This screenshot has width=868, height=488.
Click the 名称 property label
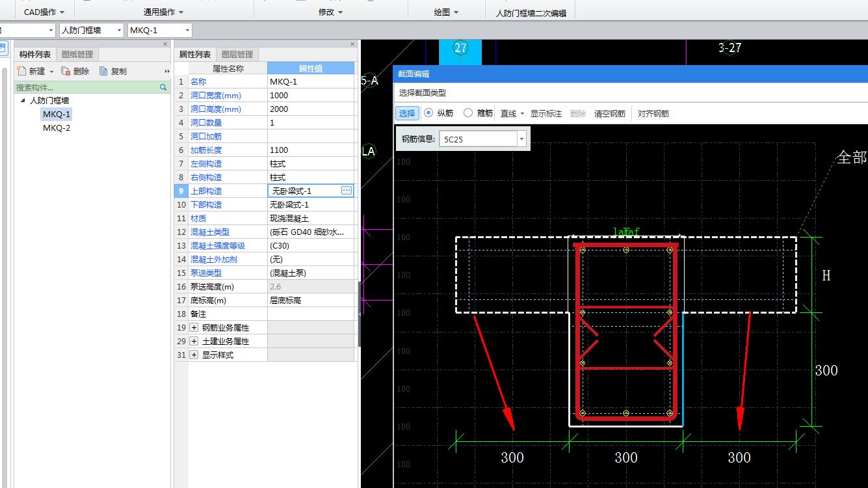click(198, 81)
